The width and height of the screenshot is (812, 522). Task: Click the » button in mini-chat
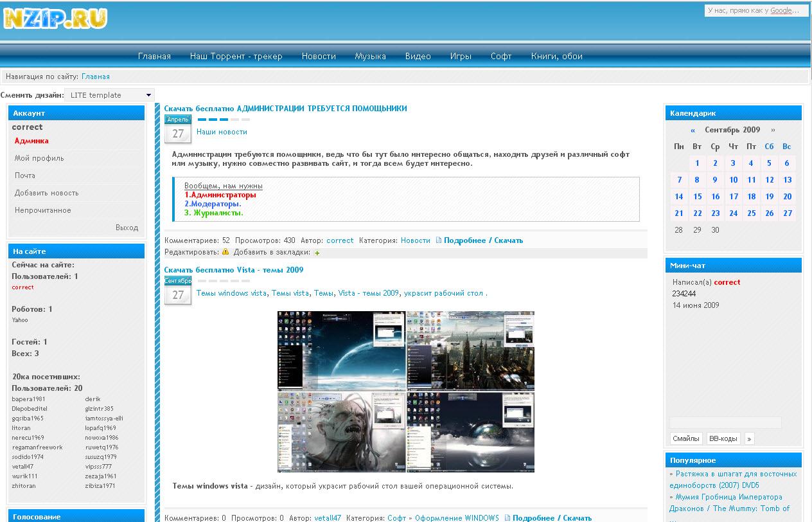coord(749,438)
